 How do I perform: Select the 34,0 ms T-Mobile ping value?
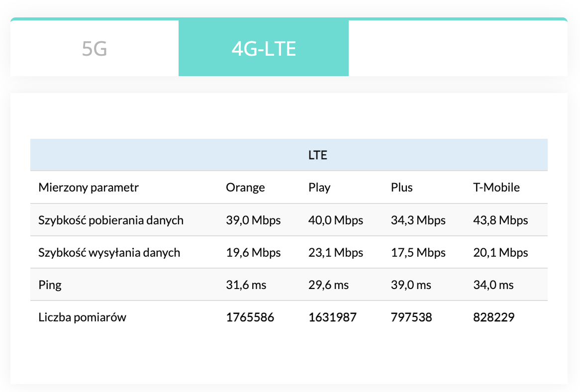[x=493, y=285]
